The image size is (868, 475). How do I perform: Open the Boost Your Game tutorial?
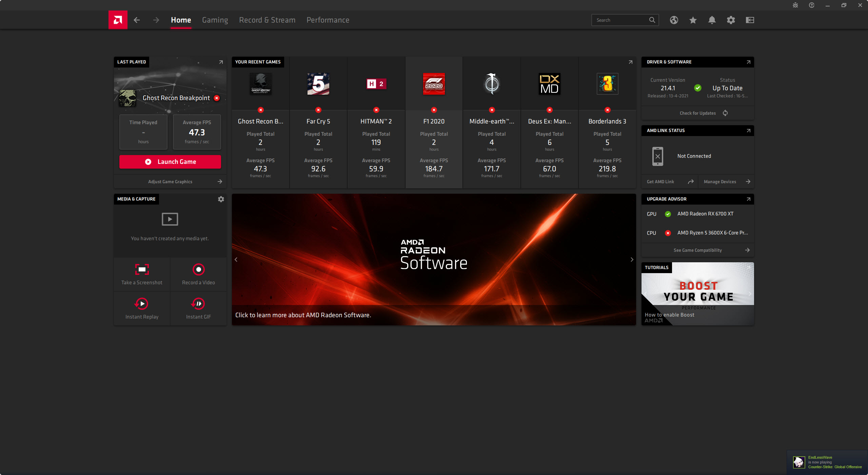(x=698, y=294)
